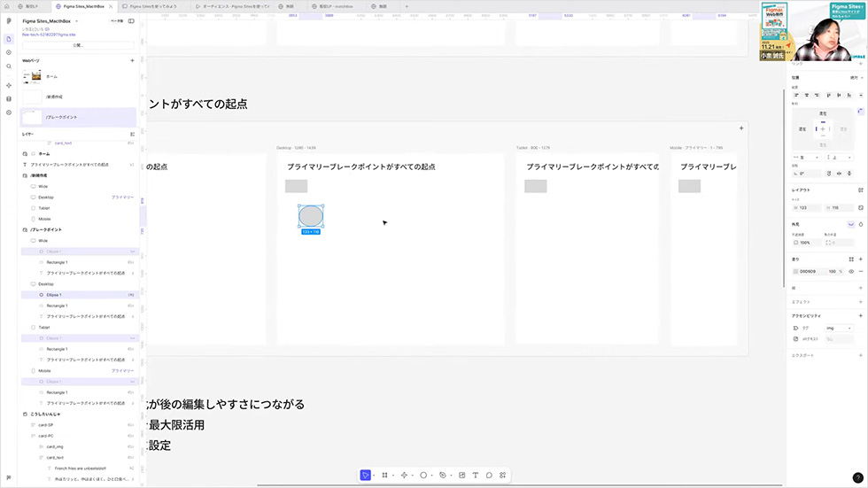Click the 公開 publish button
Image resolution: width=868 pixels, height=488 pixels.
[78, 45]
